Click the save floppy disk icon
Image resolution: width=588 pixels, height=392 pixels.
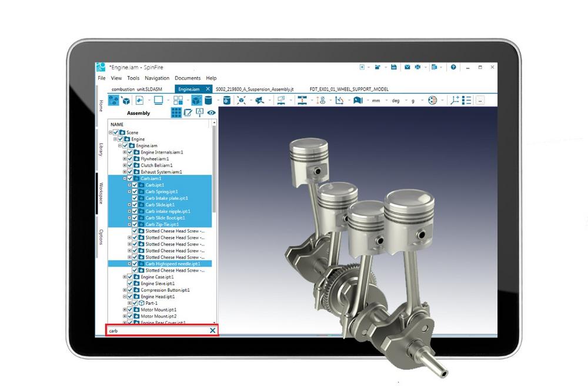[394, 67]
